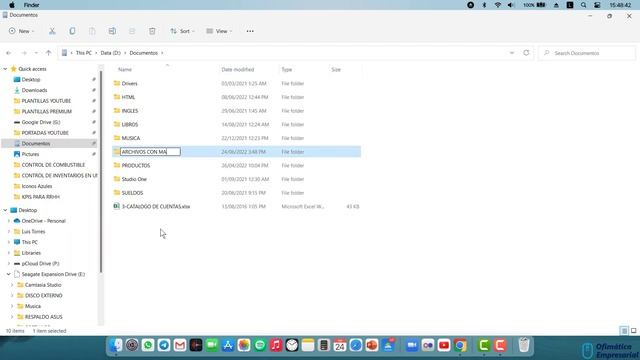
Task: Sort by Type column header
Action: coord(287,69)
